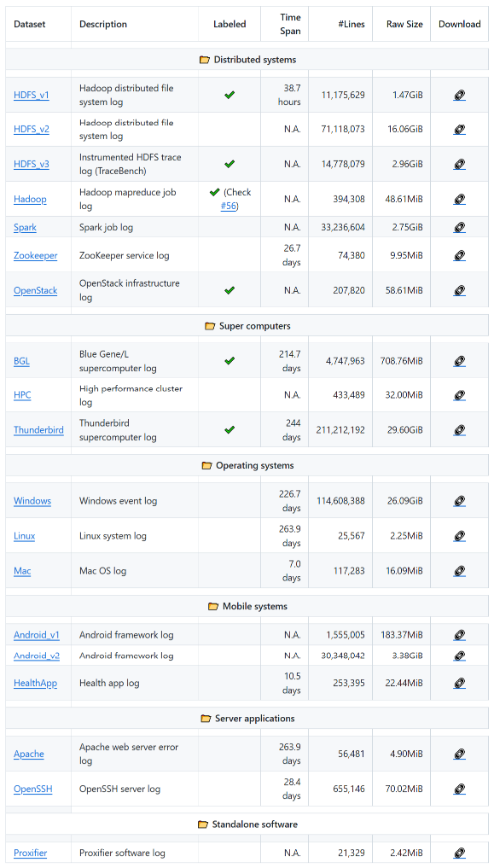
Task: Click the folder icon beside Distributed systems
Action: [x=205, y=60]
